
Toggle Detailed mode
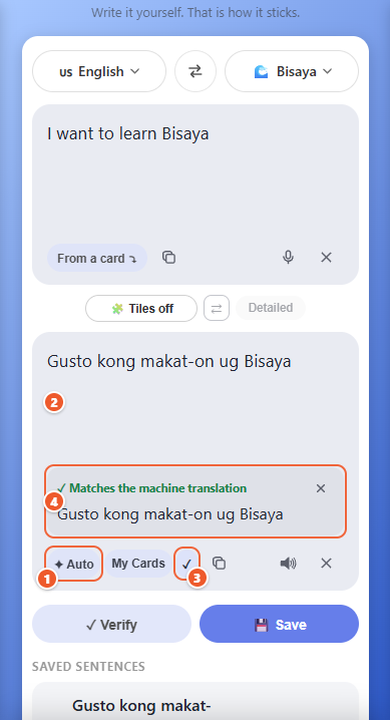coord(271,308)
